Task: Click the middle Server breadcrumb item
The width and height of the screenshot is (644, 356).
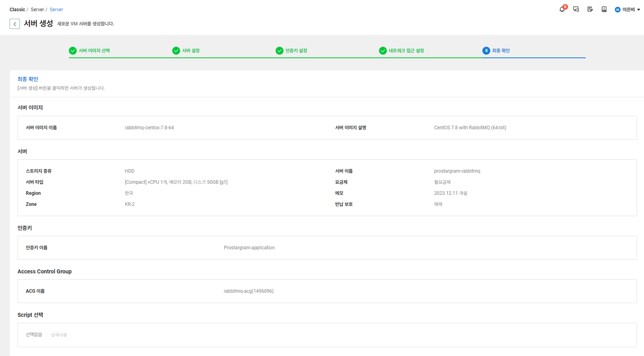Action: (37, 10)
